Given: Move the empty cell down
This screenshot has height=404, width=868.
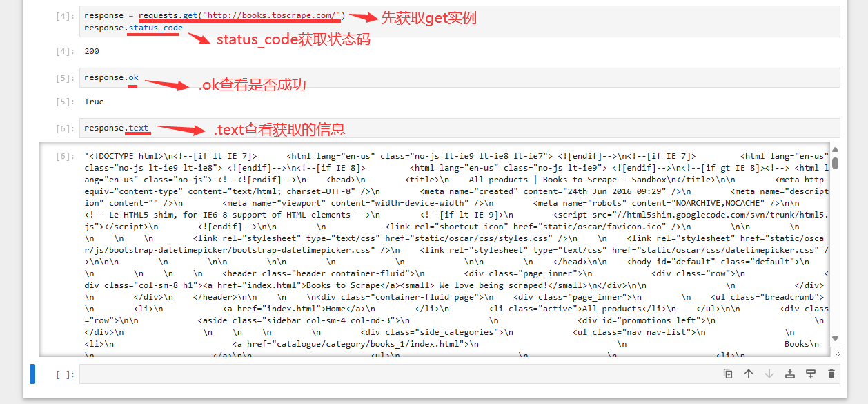Looking at the screenshot, I should [x=769, y=374].
